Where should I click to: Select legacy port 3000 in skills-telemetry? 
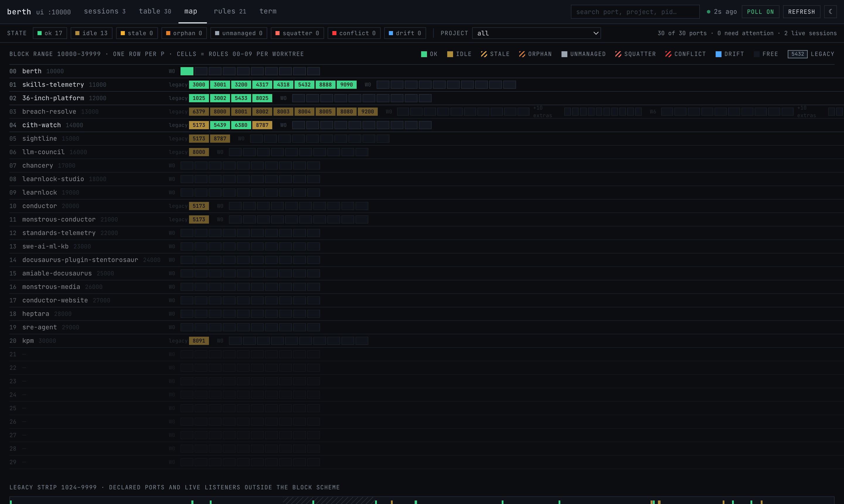pyautogui.click(x=199, y=85)
